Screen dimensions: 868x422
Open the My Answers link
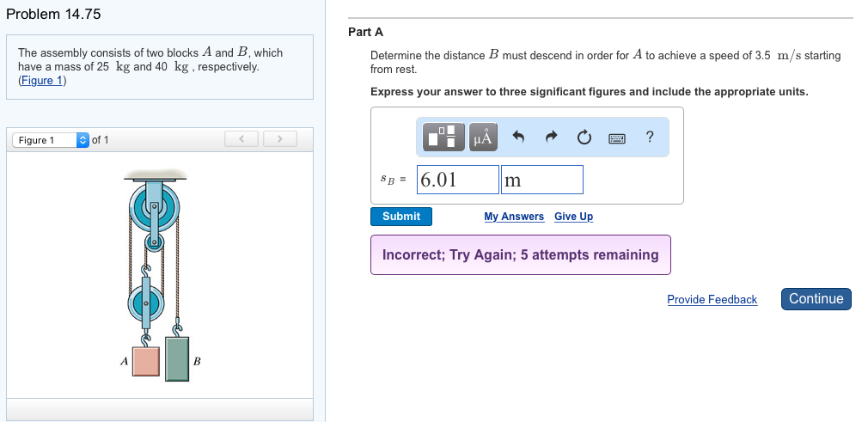click(514, 217)
